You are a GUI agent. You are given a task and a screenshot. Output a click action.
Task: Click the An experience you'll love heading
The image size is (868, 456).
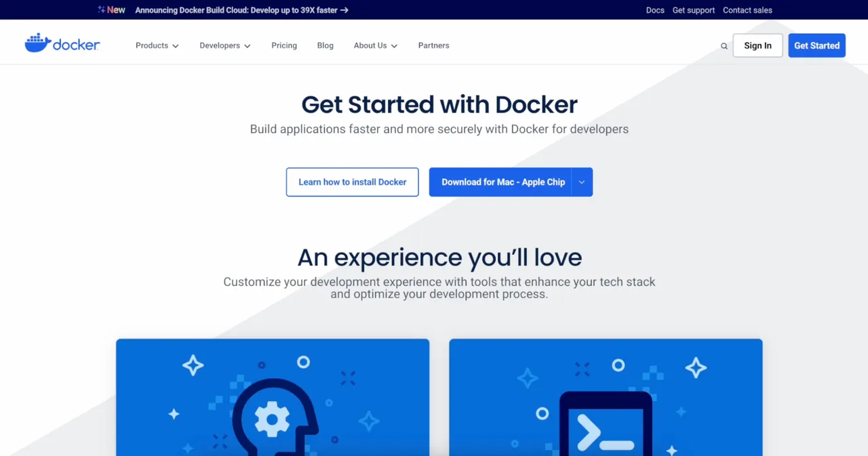pos(439,257)
